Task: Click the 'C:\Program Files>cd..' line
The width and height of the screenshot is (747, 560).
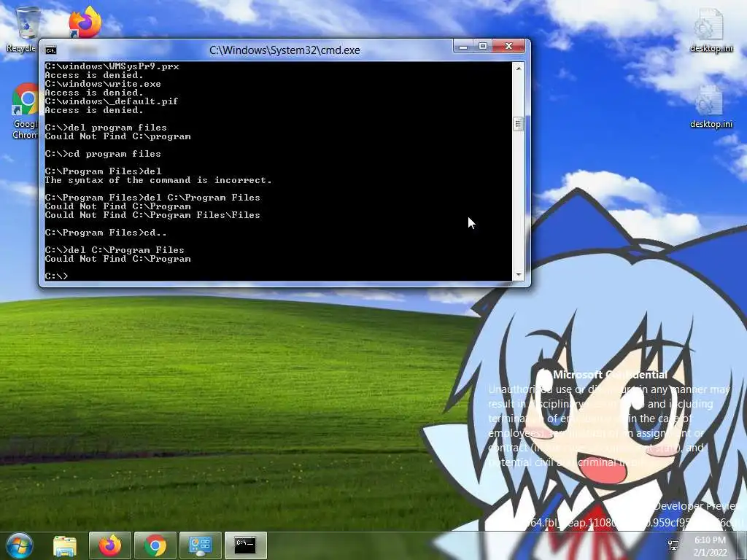Action: pyautogui.click(x=106, y=233)
